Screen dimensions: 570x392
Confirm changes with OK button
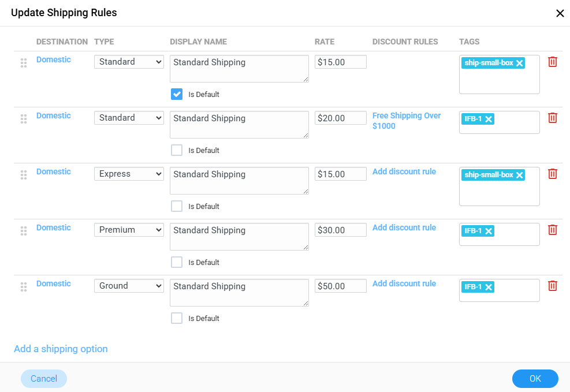pyautogui.click(x=535, y=379)
